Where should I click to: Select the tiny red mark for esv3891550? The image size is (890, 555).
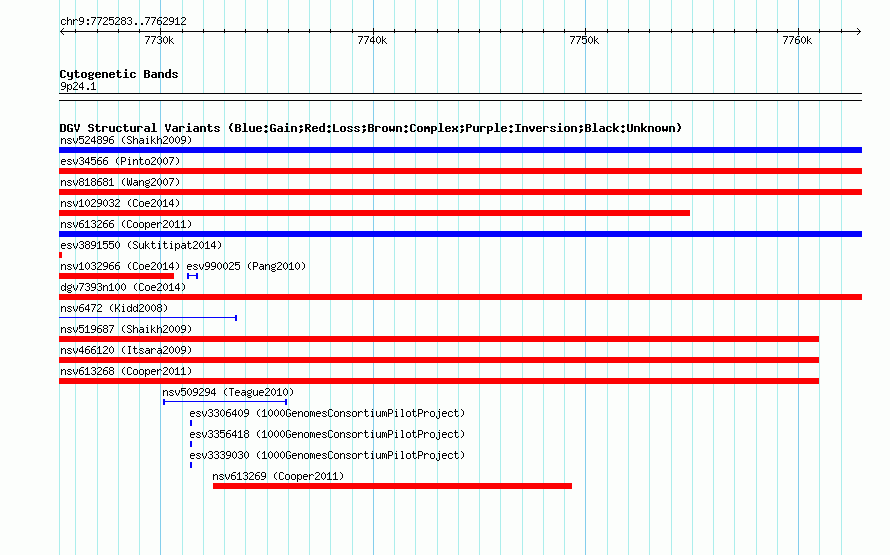click(x=61, y=255)
